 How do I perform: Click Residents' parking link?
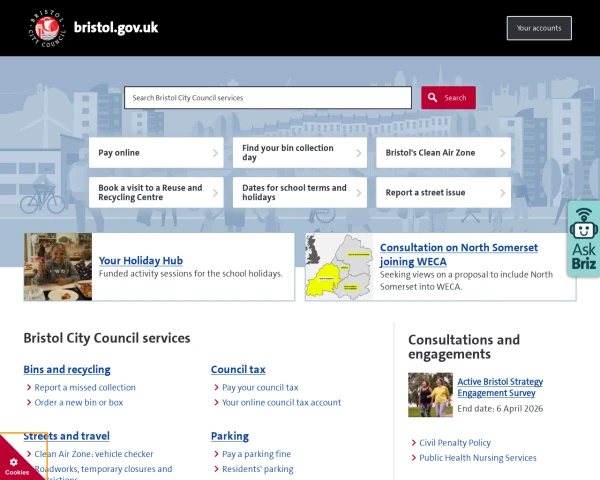(x=258, y=469)
